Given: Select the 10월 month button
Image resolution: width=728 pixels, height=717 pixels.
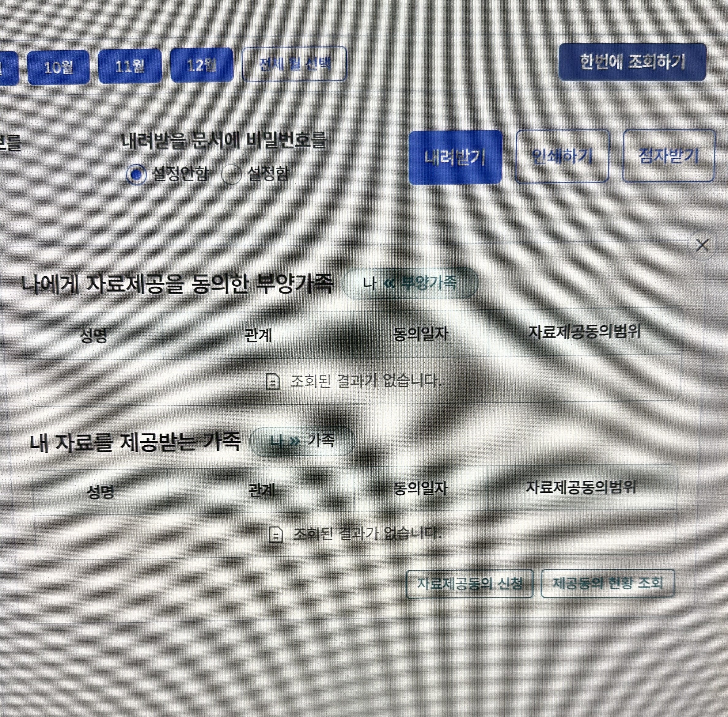Looking at the screenshot, I should [x=59, y=67].
